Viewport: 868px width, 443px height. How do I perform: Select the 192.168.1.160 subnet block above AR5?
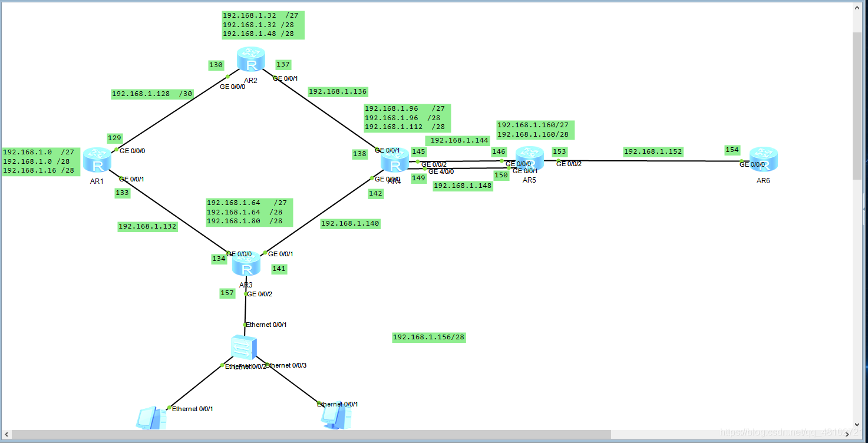tap(535, 130)
